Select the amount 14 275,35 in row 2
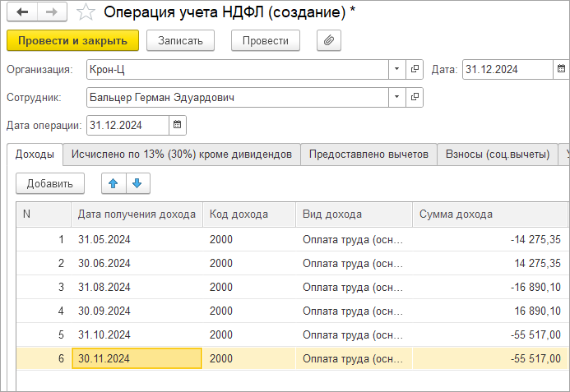Viewport: 570px width, 392px height. point(489,263)
